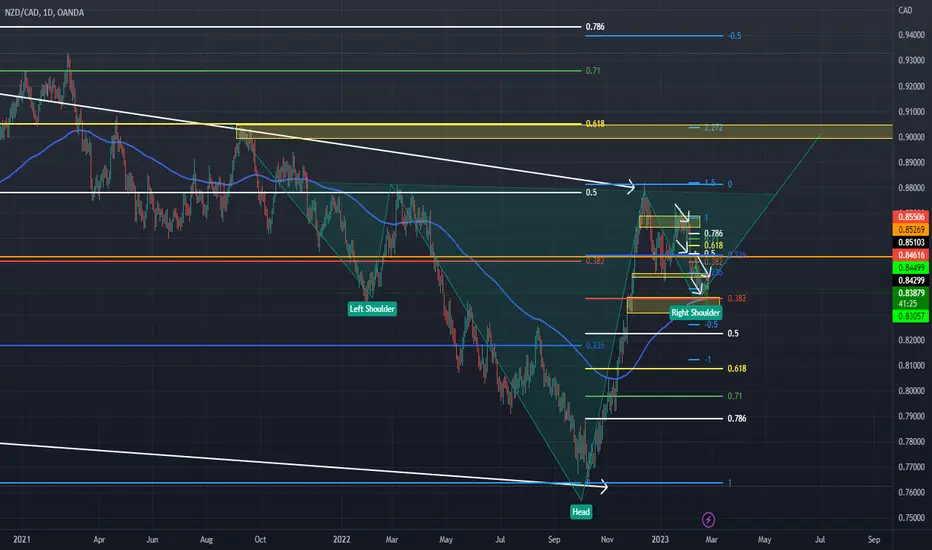Click the red 0.84616 price tag
Image resolution: width=932 pixels, height=550 pixels.
(x=911, y=254)
